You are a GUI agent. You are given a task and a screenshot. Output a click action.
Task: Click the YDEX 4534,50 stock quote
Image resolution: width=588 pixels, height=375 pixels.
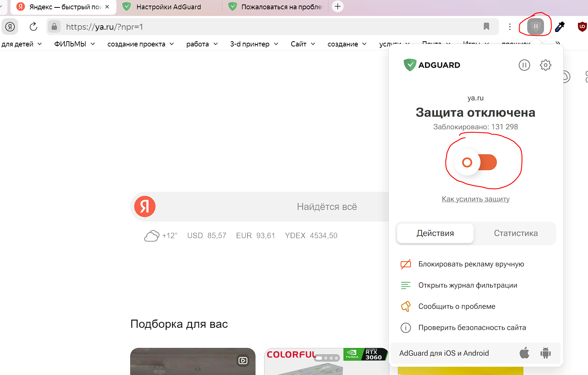point(311,236)
